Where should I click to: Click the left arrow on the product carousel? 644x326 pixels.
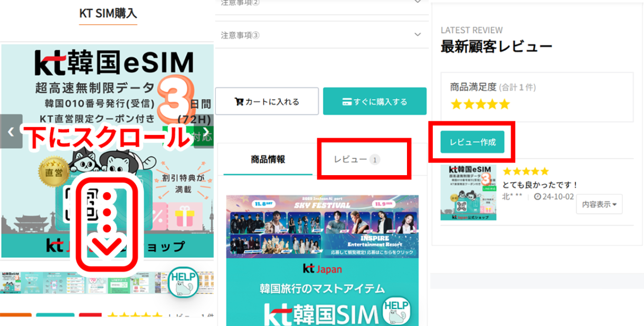[10, 132]
